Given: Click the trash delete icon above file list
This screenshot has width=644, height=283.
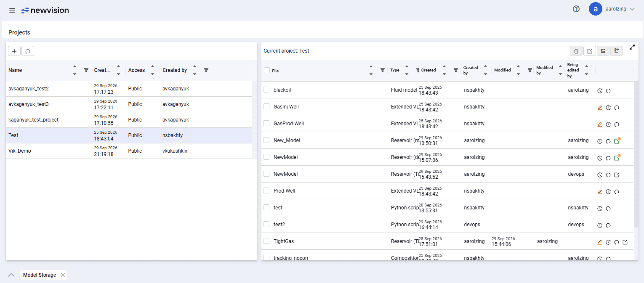Looking at the screenshot, I should pos(576,51).
